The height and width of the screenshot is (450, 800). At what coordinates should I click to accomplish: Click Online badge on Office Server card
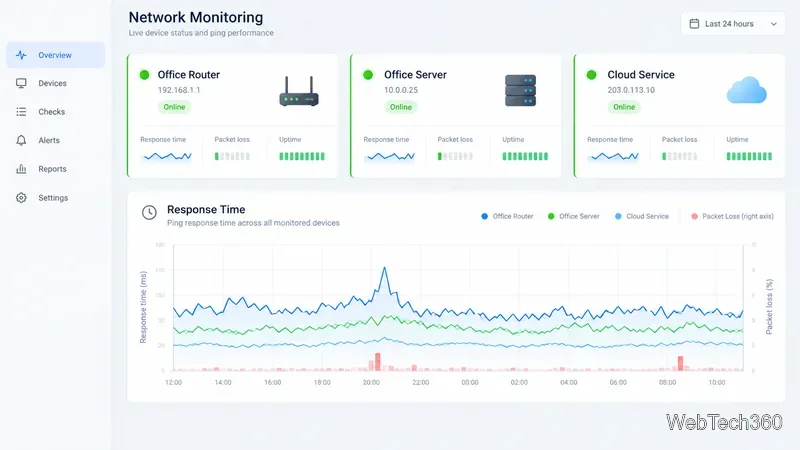pos(401,107)
